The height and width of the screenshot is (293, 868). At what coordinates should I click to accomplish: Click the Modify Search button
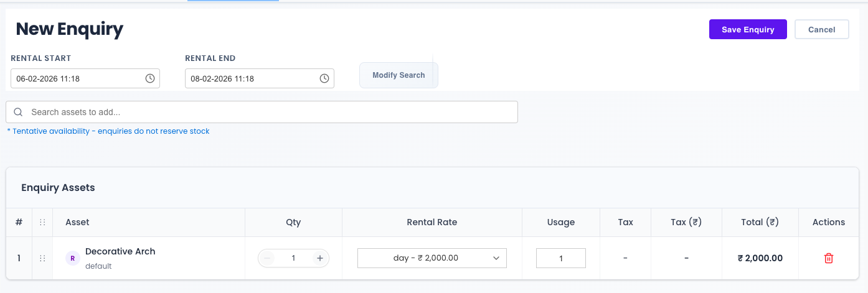(x=399, y=75)
